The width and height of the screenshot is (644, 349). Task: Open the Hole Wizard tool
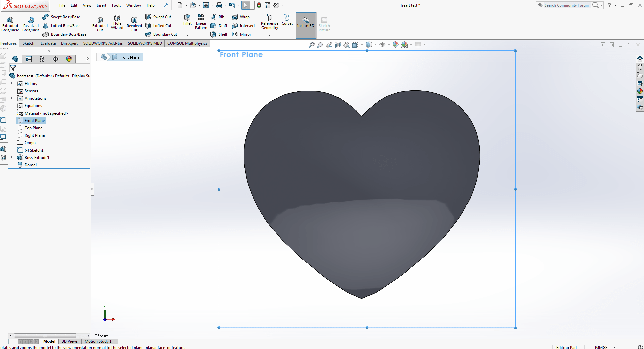pyautogui.click(x=117, y=22)
